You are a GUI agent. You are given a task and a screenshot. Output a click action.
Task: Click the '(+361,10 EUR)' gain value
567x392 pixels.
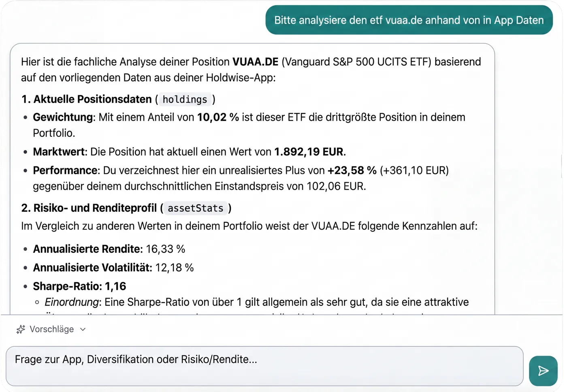point(414,170)
